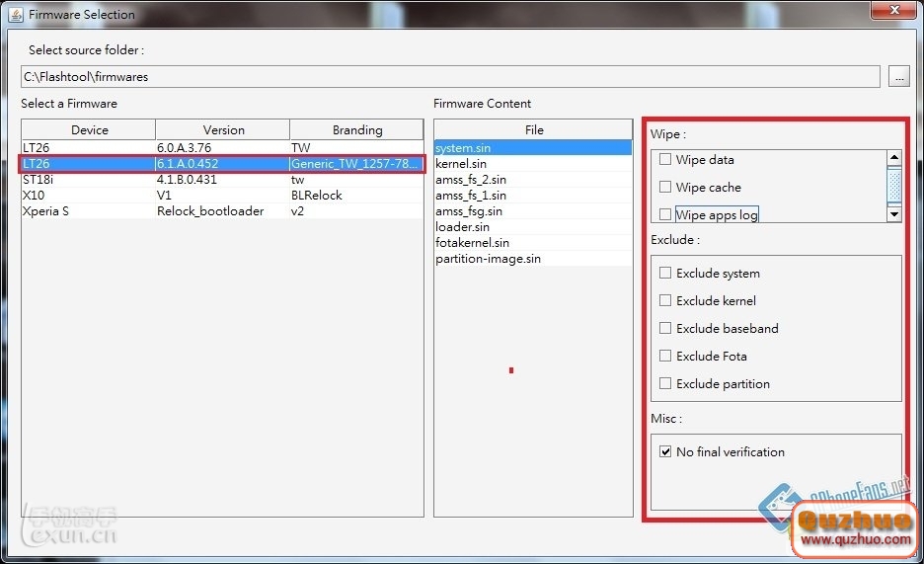
Task: Check the Exclude partition option
Action: coord(665,383)
